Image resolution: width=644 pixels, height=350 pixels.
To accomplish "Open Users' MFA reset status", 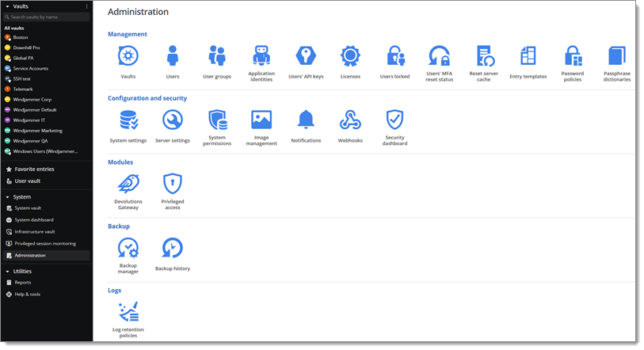I will [x=439, y=57].
